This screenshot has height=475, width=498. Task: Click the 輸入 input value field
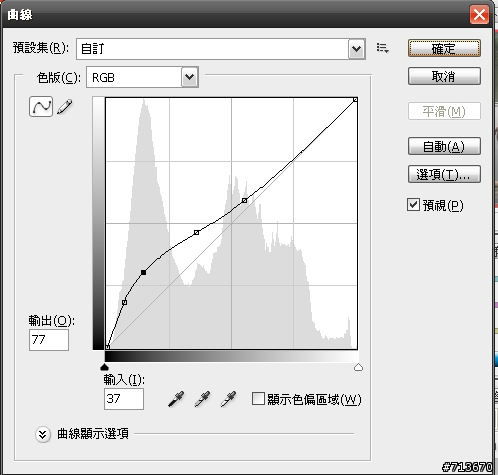pos(124,399)
